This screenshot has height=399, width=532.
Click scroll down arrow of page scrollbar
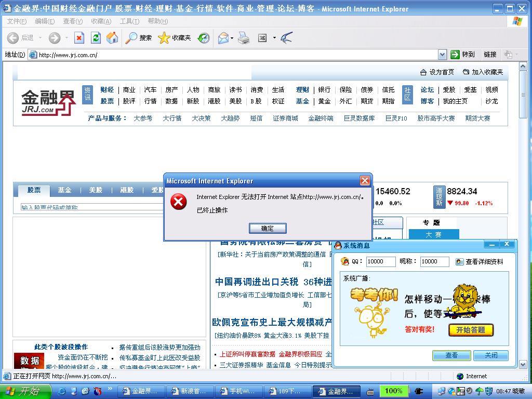pos(523,365)
